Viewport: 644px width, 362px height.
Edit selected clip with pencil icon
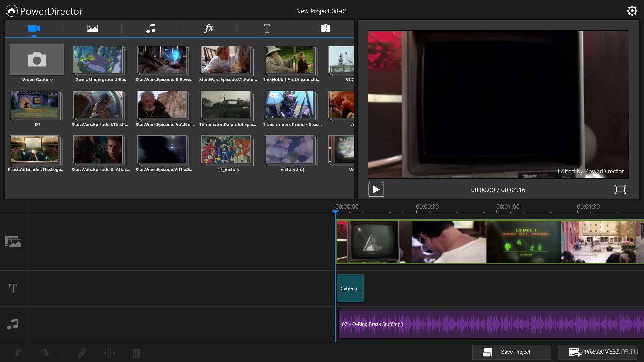82,353
